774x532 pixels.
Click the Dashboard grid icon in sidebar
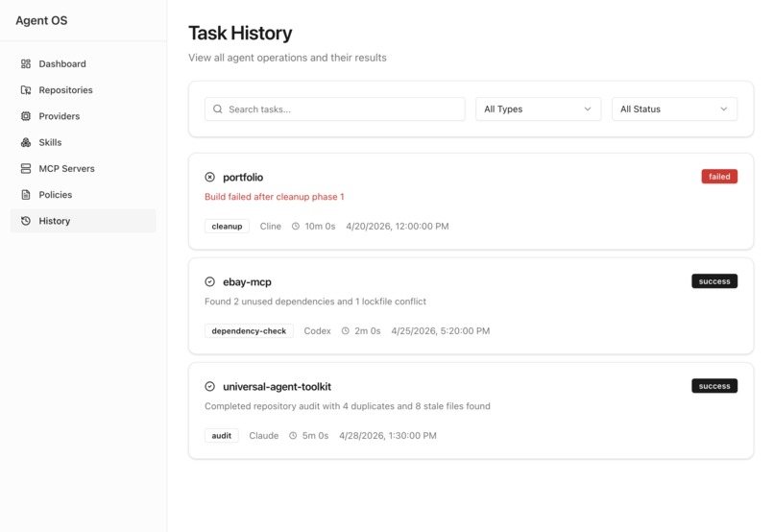[26, 63]
